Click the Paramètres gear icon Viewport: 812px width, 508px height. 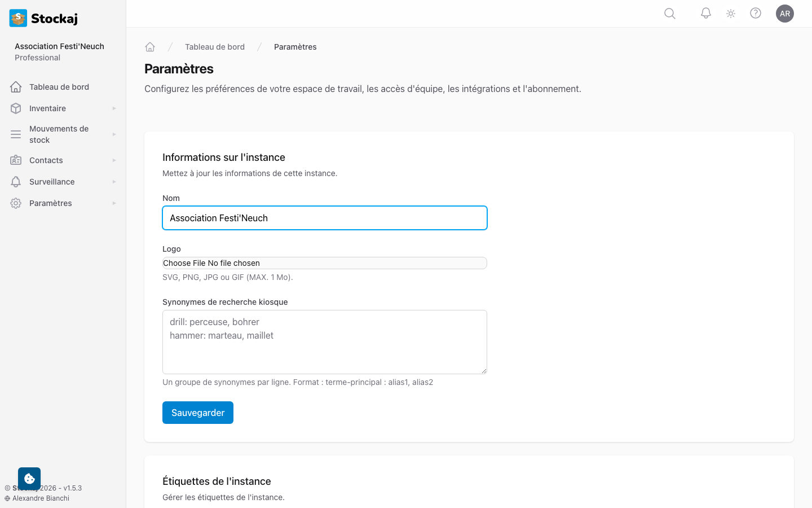(16, 203)
